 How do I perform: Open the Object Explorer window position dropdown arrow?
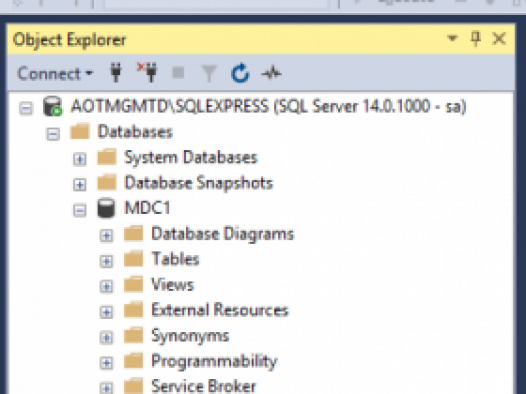452,38
